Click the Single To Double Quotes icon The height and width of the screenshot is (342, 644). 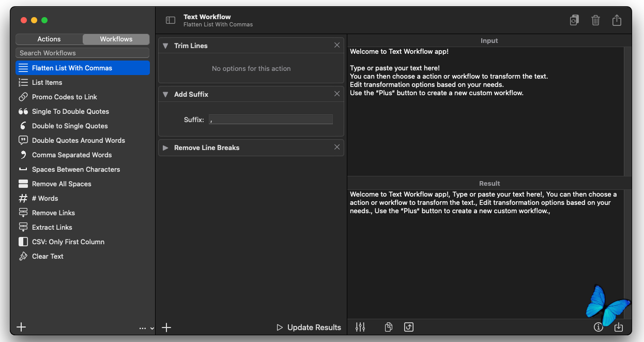point(23,111)
